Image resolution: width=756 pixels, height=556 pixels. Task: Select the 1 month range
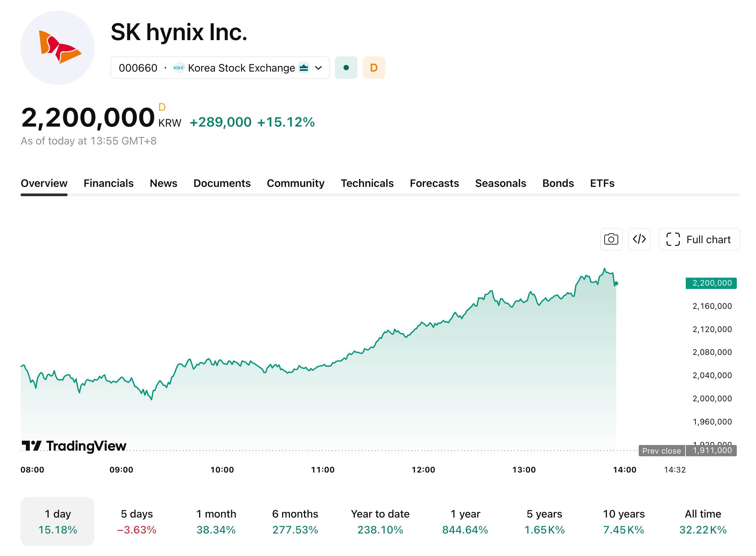coord(216,521)
